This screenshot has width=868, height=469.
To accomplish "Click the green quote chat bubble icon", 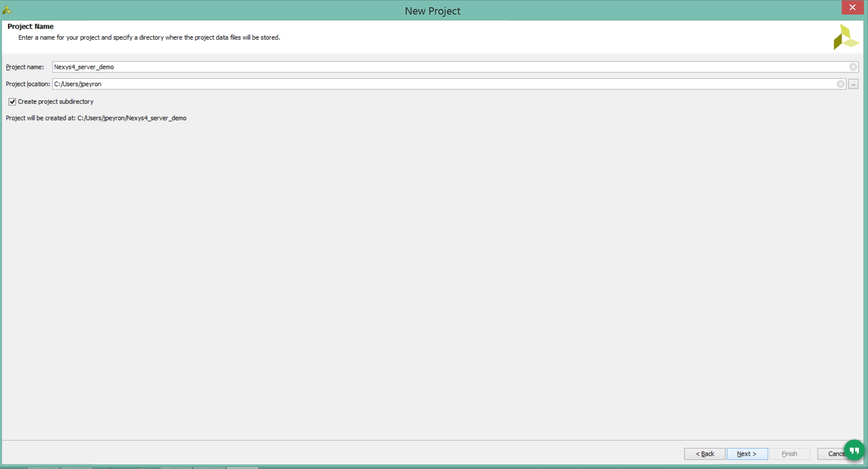I will click(854, 450).
